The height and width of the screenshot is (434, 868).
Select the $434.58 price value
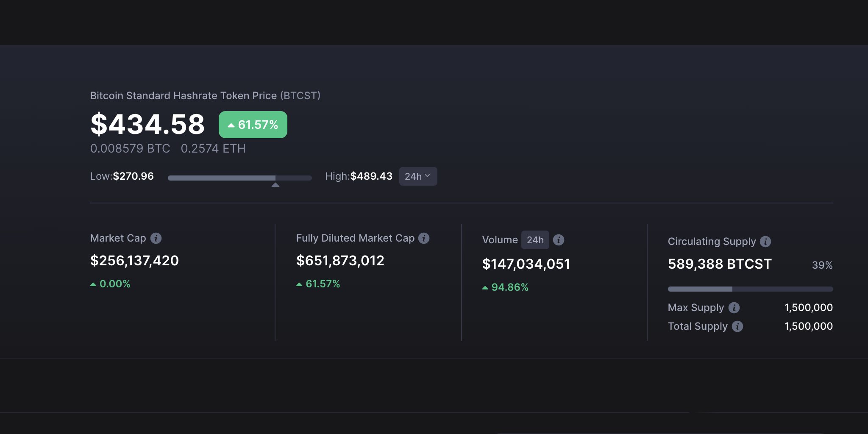tap(147, 124)
